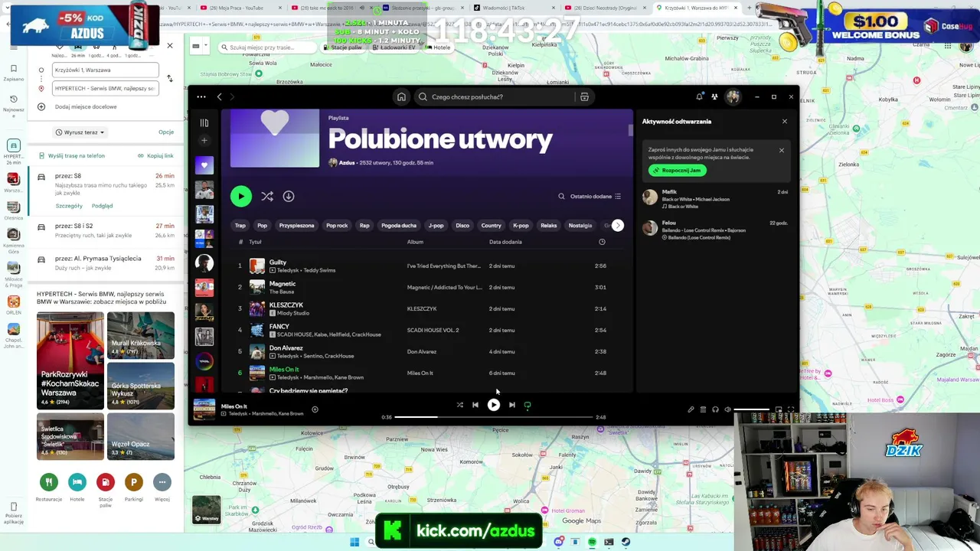
Task: Click Wyślij trasę na telefon
Action: pos(73,156)
